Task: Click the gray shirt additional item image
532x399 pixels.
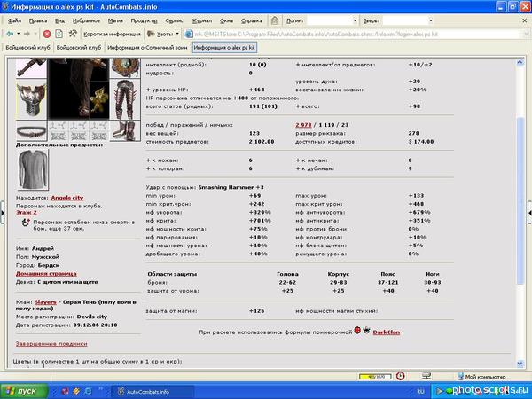Action: [33, 169]
